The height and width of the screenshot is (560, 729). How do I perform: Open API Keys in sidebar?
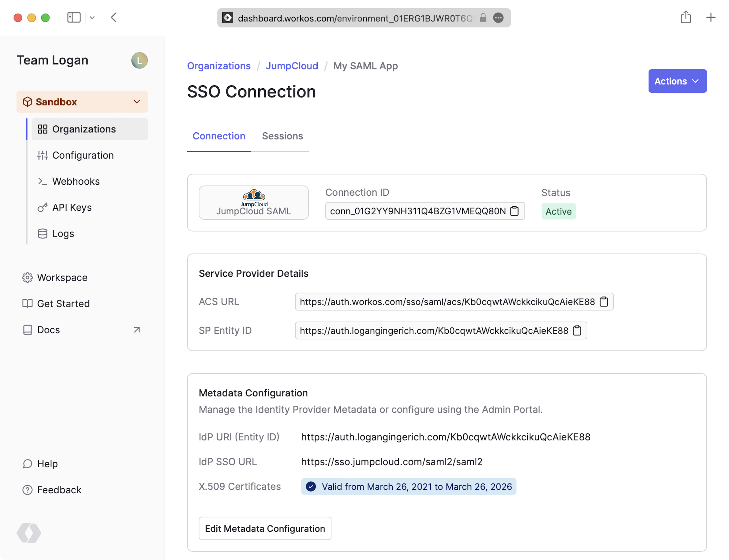[72, 207]
